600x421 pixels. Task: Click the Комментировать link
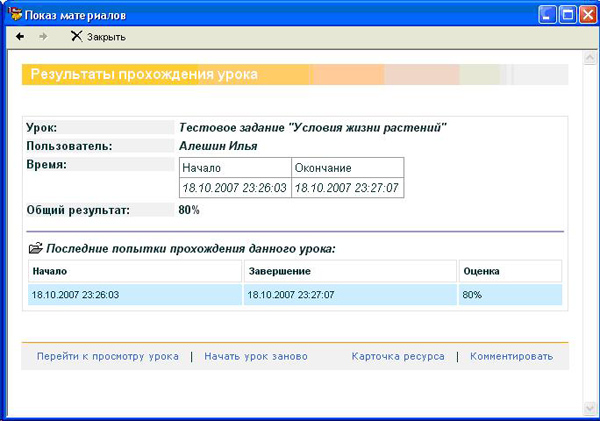click(511, 356)
